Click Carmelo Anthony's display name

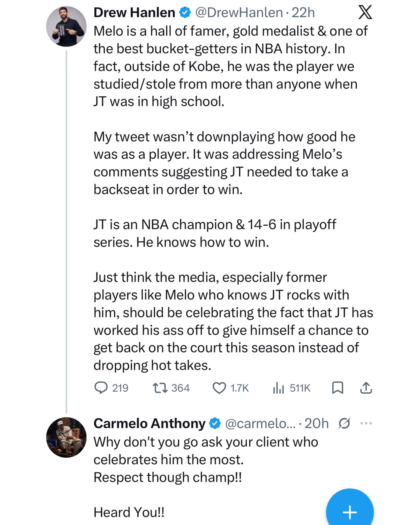tap(149, 423)
